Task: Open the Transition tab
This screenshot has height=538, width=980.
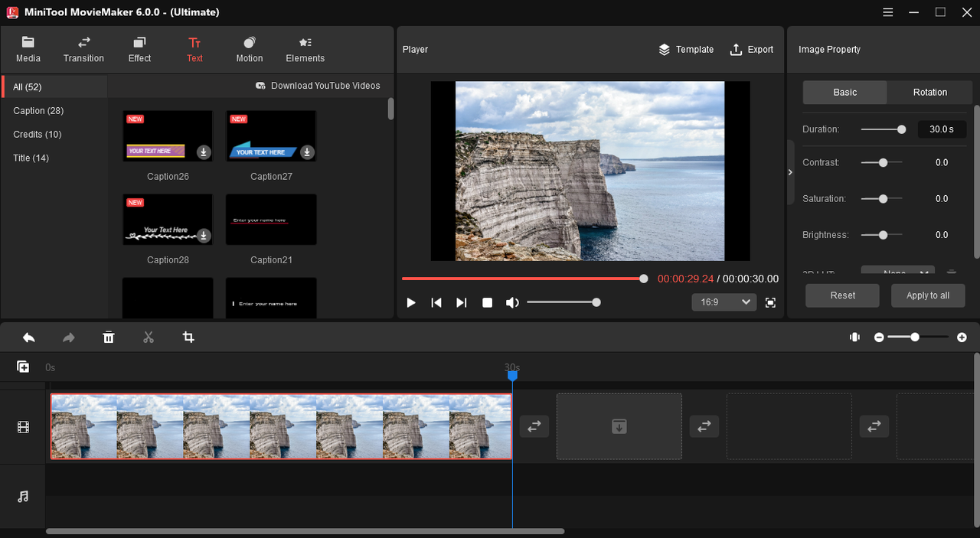Action: point(83,50)
